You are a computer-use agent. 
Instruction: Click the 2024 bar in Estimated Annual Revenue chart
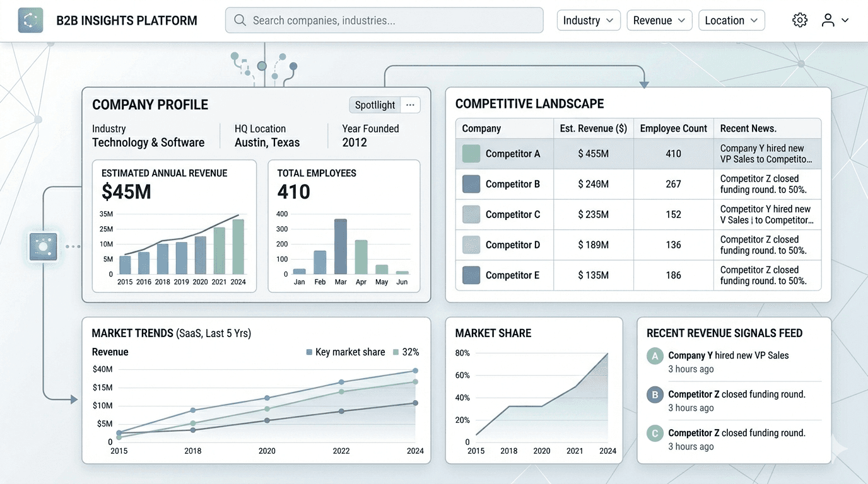(238, 246)
